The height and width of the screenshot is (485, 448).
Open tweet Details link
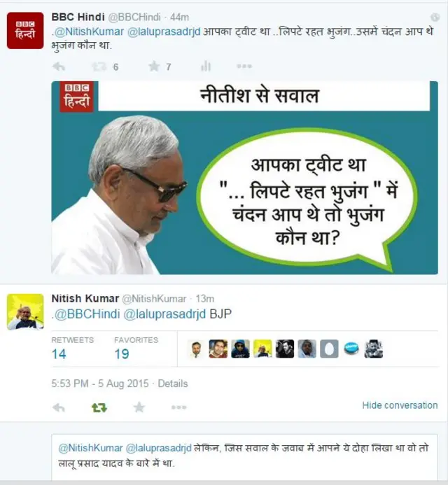(x=173, y=384)
